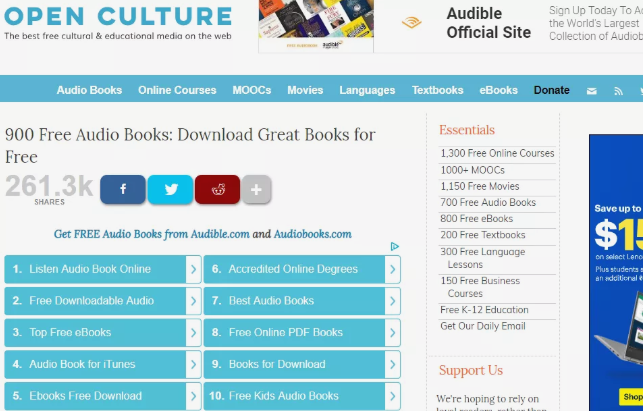Click the Support Us sidebar heading

coord(471,370)
